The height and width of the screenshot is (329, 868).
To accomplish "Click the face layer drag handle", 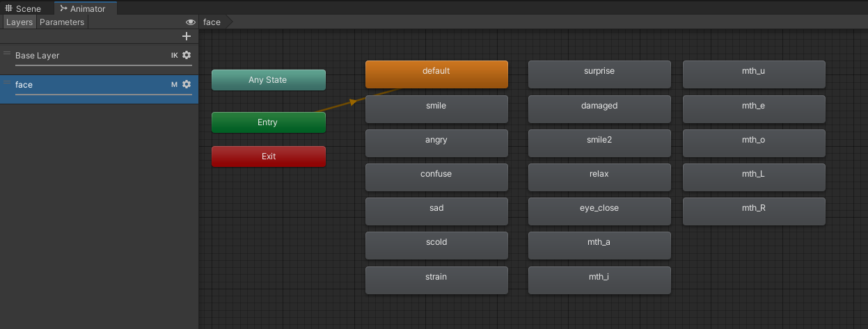I will tap(7, 83).
